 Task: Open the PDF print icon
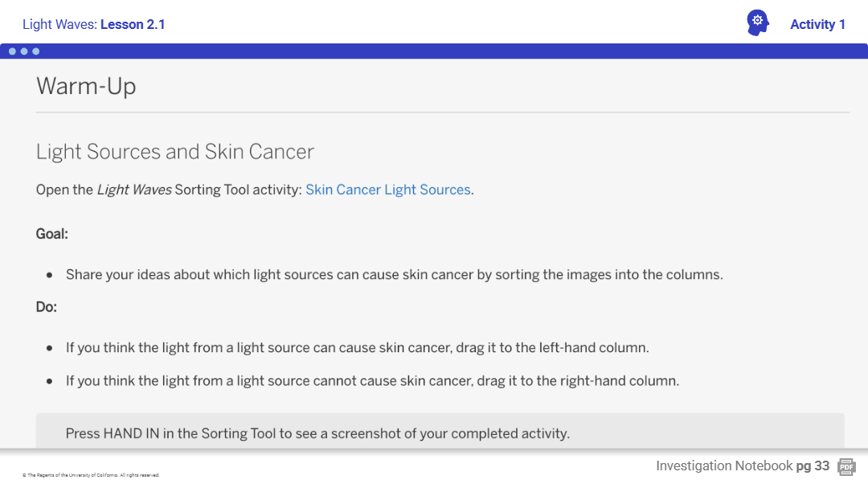click(x=845, y=467)
